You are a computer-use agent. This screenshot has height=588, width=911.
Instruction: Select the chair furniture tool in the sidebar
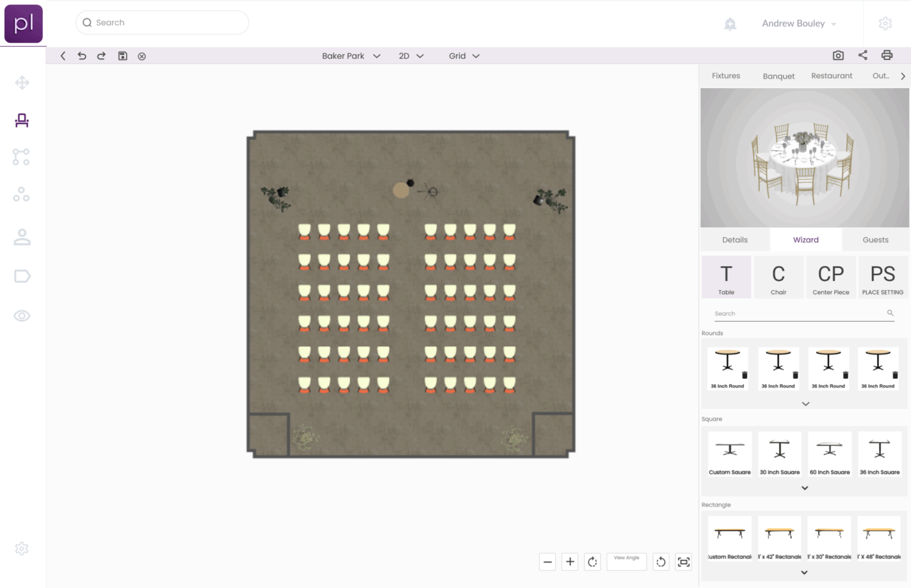pyautogui.click(x=22, y=120)
